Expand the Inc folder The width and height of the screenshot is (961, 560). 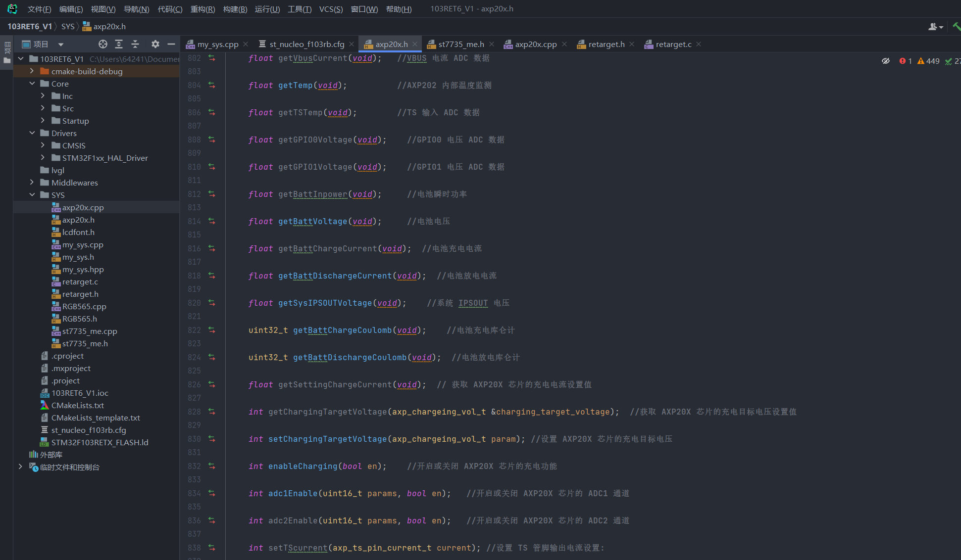pyautogui.click(x=43, y=96)
